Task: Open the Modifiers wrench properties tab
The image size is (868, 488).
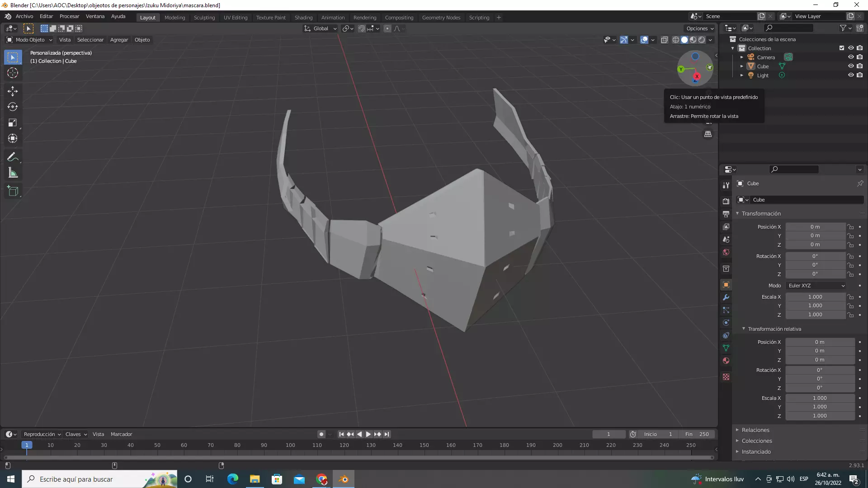Action: (x=726, y=297)
